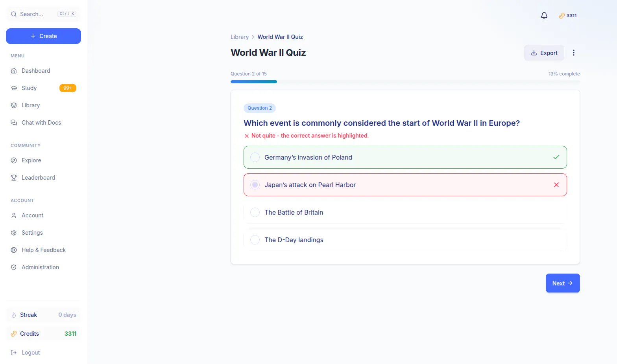Screen dimensions: 617x364
Task: Open the Export download button
Action: (x=544, y=53)
